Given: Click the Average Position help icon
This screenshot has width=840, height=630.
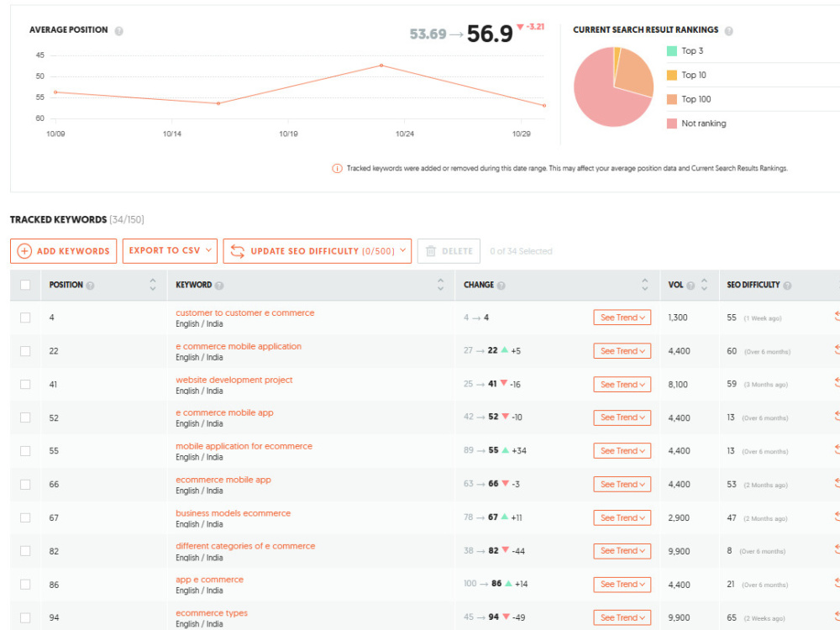Looking at the screenshot, I should (x=119, y=31).
